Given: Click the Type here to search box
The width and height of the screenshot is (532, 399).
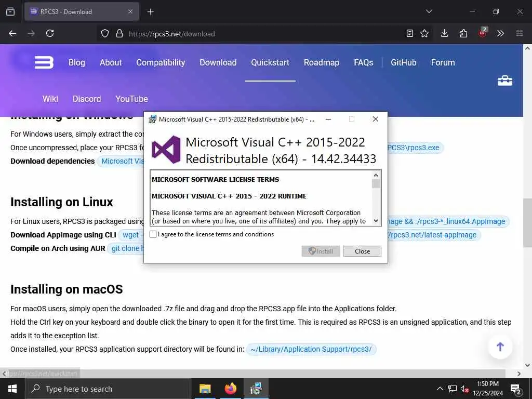Looking at the screenshot, I should 108,389.
